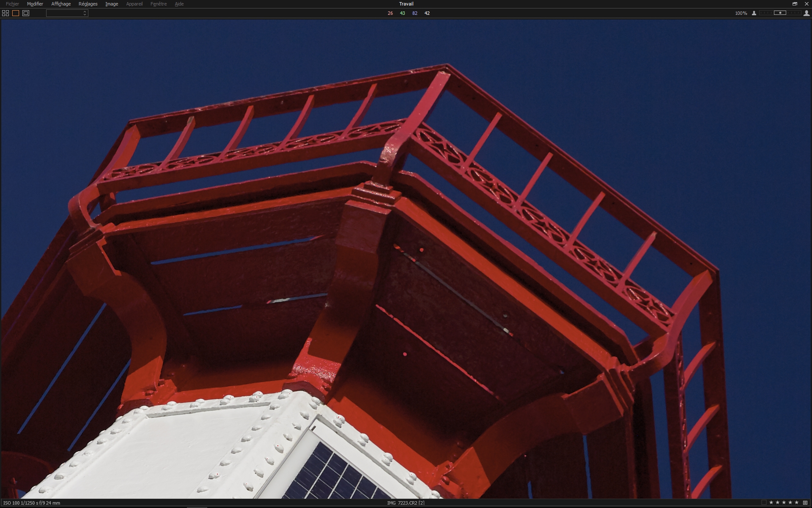Image resolution: width=812 pixels, height=508 pixels.
Task: Set rating to two stars
Action: coord(777,502)
